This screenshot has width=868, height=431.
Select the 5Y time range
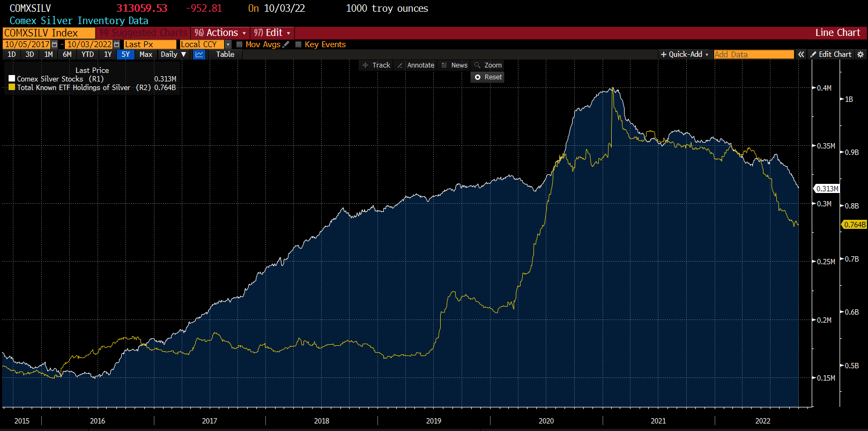(x=125, y=54)
